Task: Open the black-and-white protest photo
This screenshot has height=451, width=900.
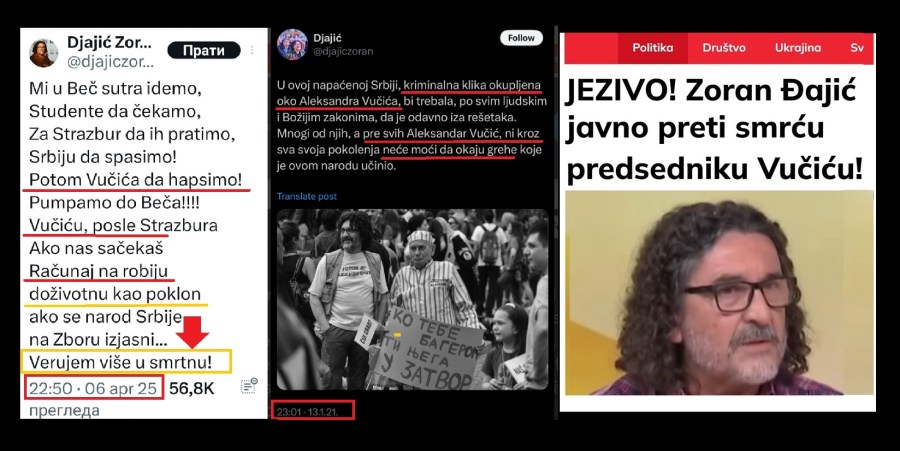Action: 412,300
